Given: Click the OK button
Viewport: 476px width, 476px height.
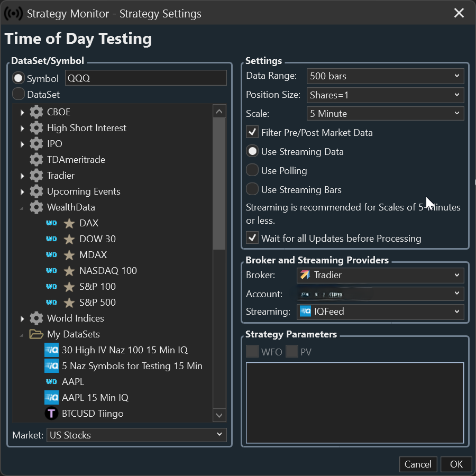Looking at the screenshot, I should tap(456, 464).
